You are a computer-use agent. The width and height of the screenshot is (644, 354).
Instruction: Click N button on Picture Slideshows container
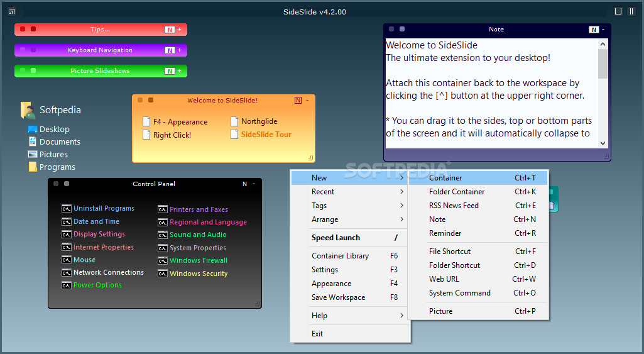pyautogui.click(x=170, y=71)
